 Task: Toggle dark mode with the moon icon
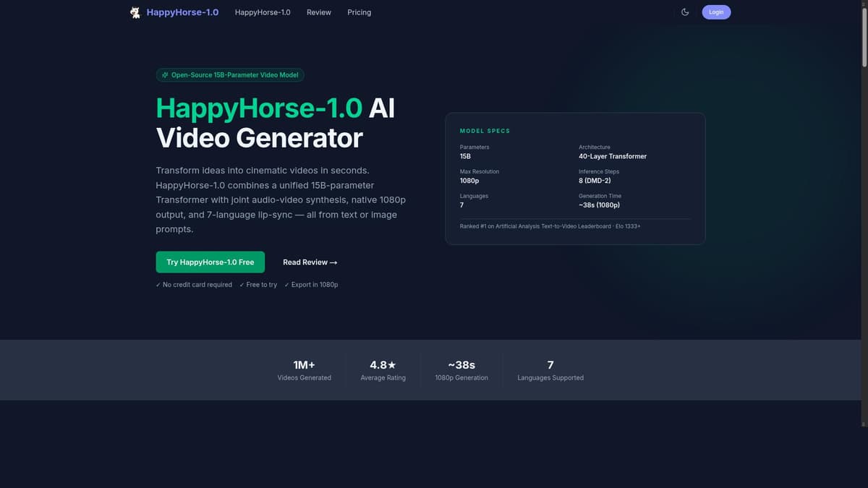click(685, 12)
